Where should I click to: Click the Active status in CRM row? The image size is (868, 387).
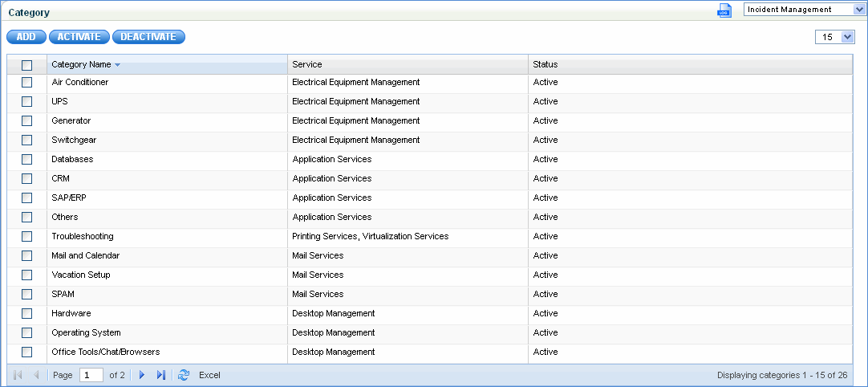coord(546,178)
